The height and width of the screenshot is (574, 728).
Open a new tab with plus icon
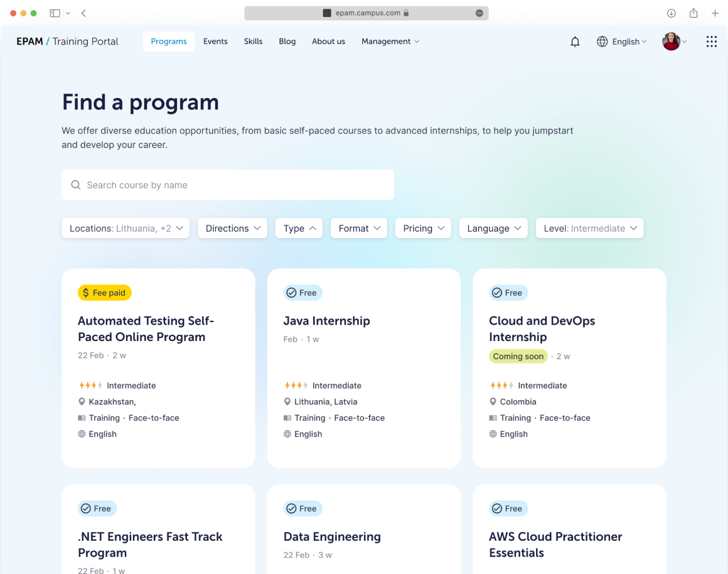click(715, 13)
